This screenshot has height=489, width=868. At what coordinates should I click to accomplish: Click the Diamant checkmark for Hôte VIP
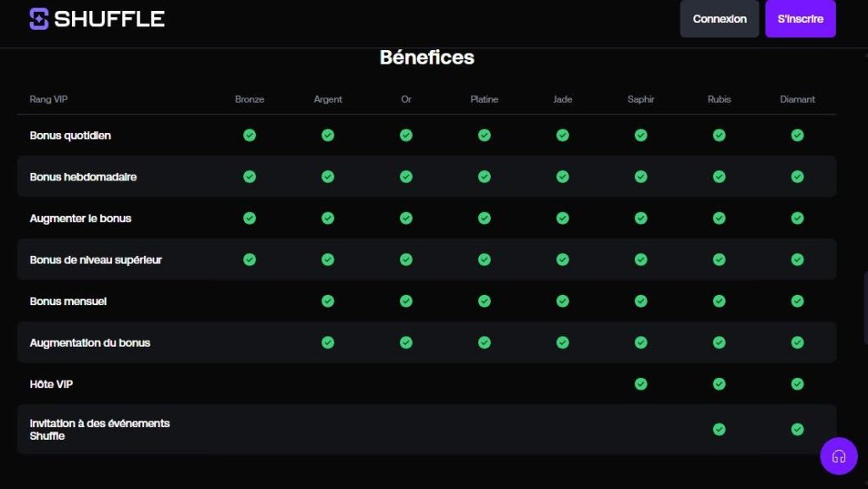797,384
